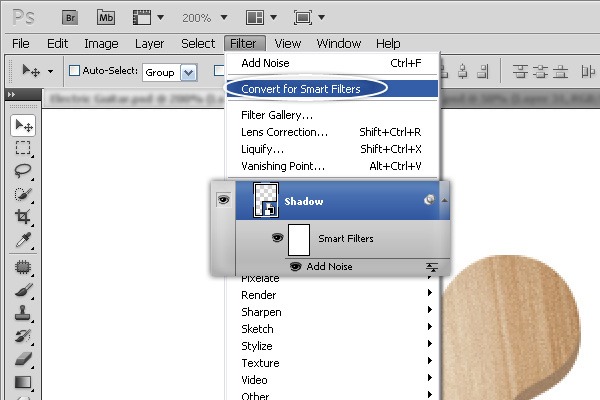Viewport: 600px width, 400px height.
Task: Select the Quick Selection tool
Action: pos(23,194)
